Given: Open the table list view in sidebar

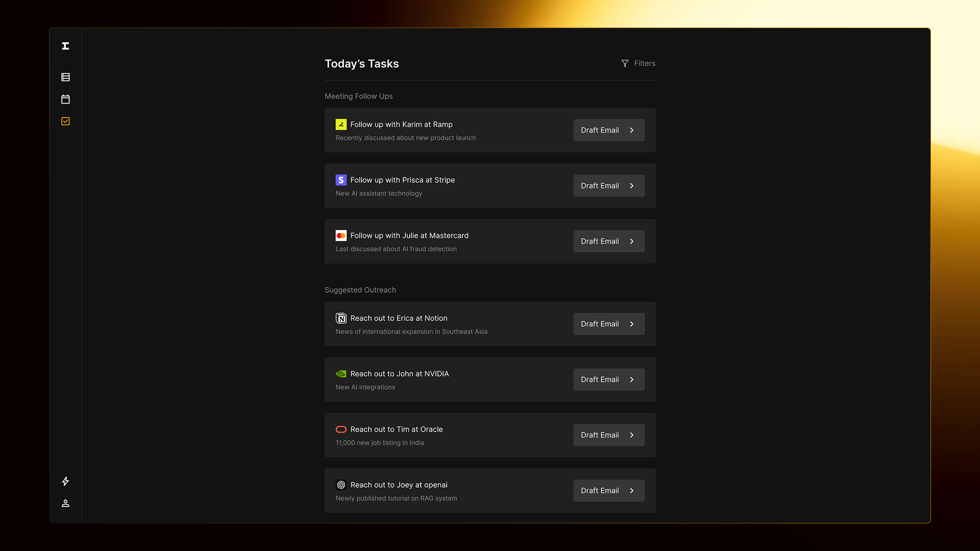Looking at the screenshot, I should (x=65, y=77).
